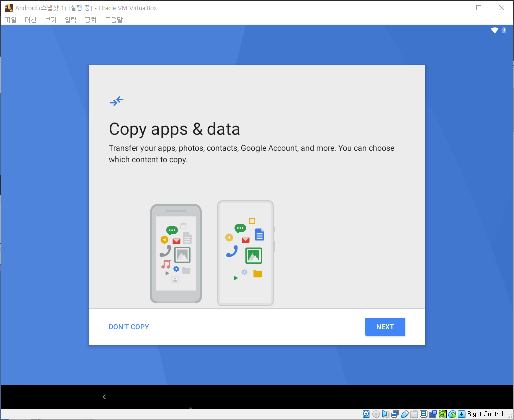Click the CPU execution cap turtle icon
514x420 pixels.
[442, 414]
